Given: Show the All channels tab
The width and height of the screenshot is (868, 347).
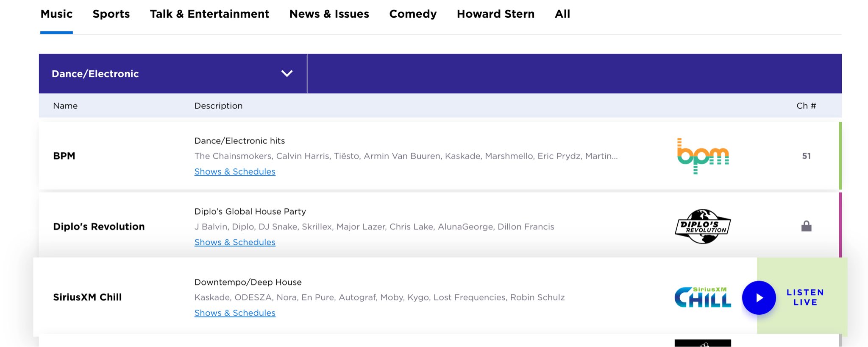Looking at the screenshot, I should (x=562, y=14).
